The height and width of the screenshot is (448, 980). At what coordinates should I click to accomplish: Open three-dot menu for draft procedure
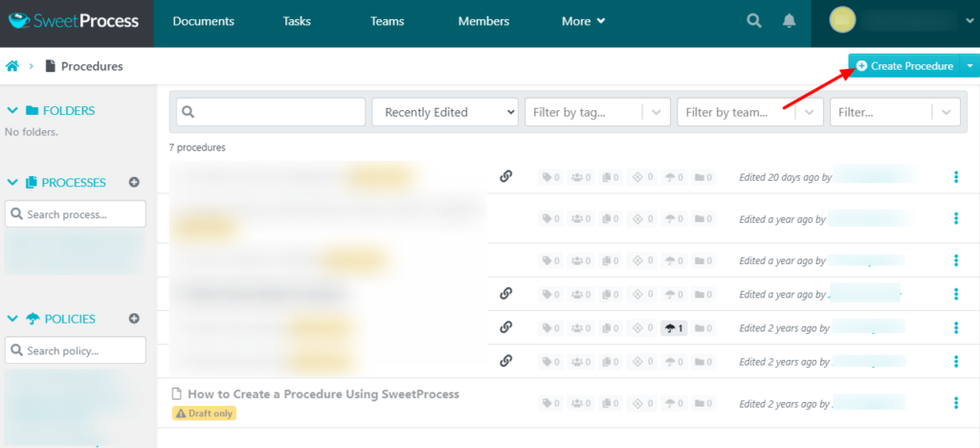955,403
